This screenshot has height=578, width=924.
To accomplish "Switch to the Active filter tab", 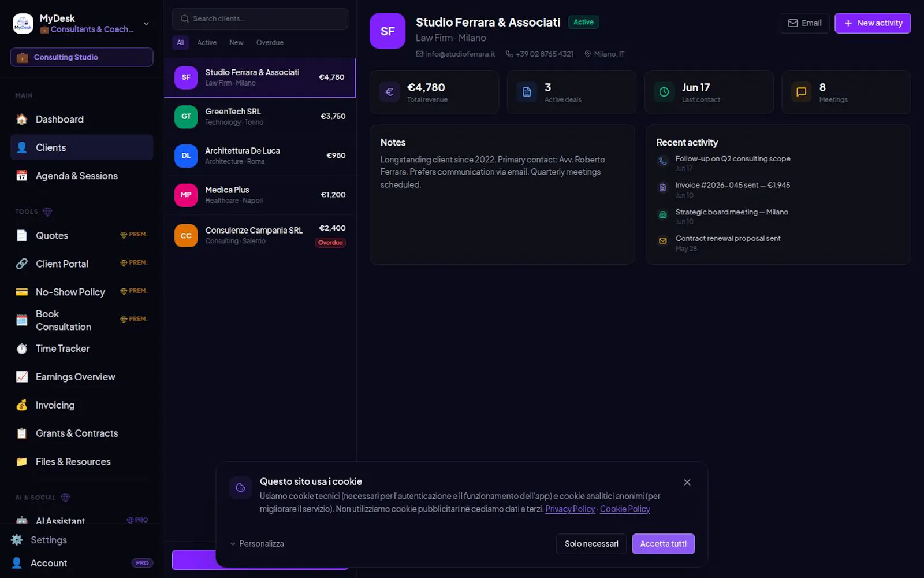I will pos(207,43).
